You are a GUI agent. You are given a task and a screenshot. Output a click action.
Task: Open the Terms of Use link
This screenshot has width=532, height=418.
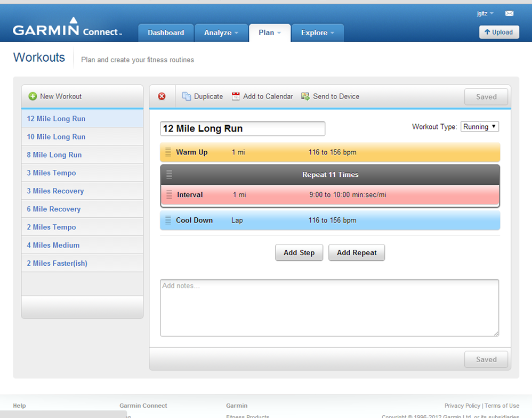[x=502, y=405]
